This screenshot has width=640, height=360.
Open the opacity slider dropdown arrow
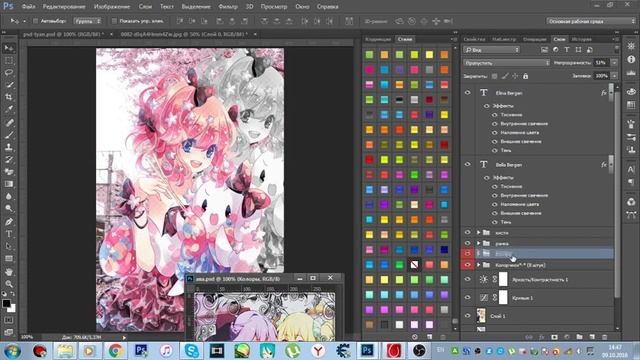614,63
